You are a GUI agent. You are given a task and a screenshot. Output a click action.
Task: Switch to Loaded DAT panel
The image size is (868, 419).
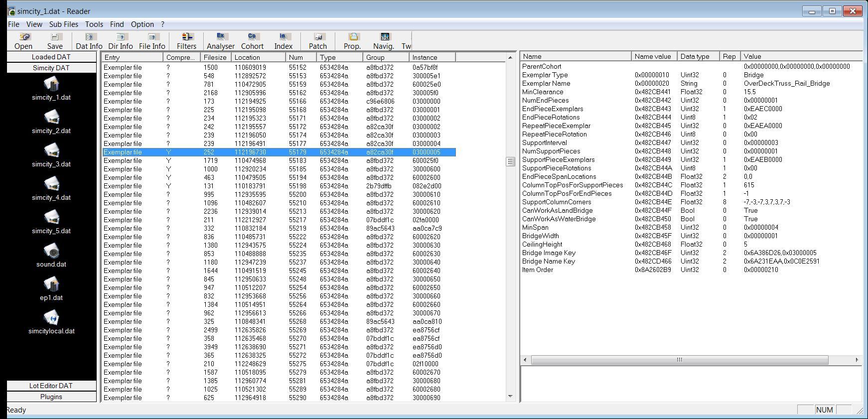tap(51, 57)
